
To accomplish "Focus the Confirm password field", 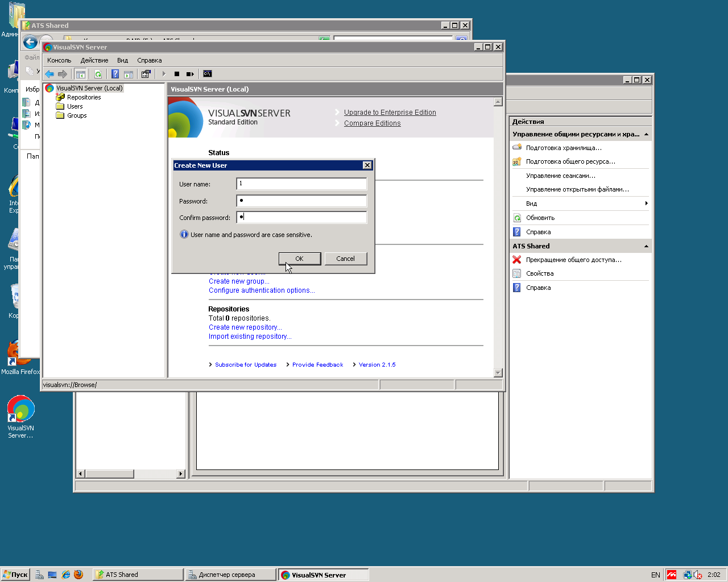I will tap(301, 217).
